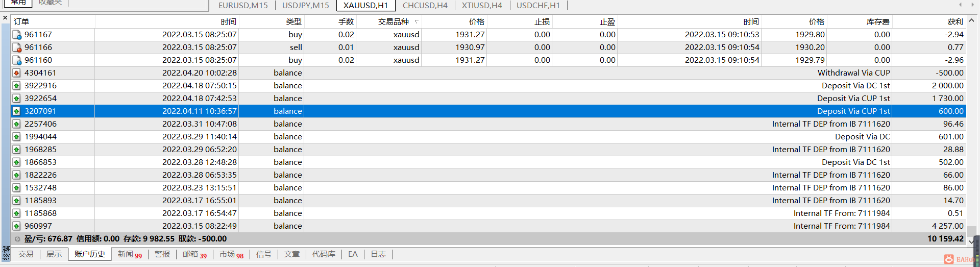Open the 邮箱 tab with 39 badge

194,254
